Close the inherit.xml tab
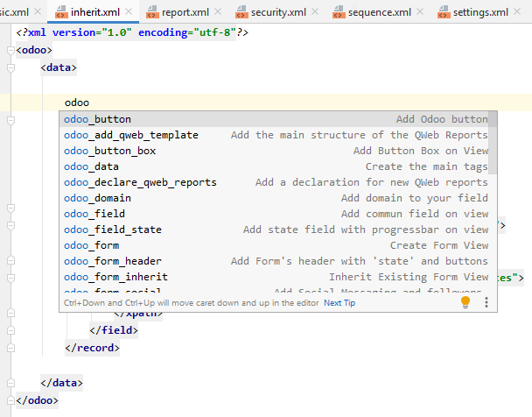The width and height of the screenshot is (532, 417). (x=129, y=12)
